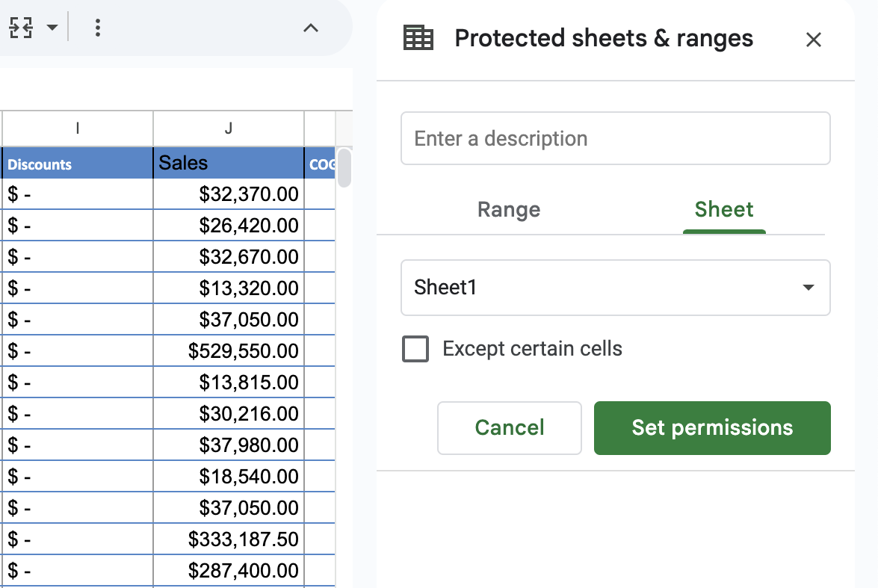Select the cell with $13,320.00
The height and width of the screenshot is (588, 878).
click(229, 288)
